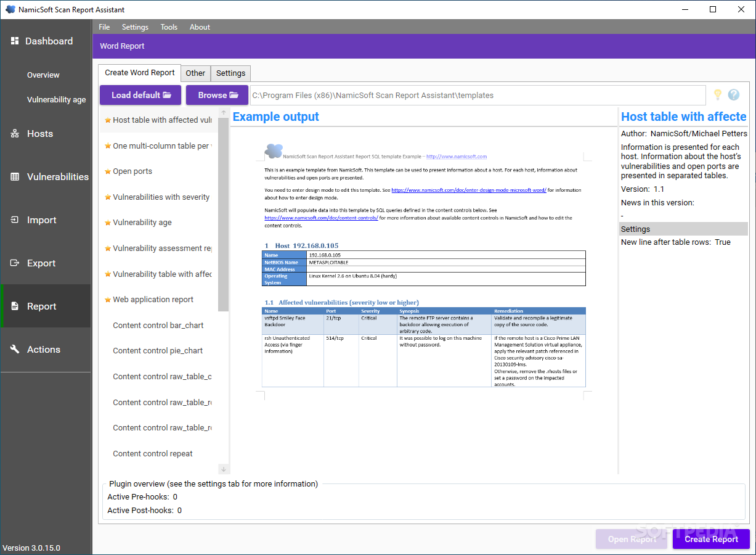Viewport: 756px width, 555px height.
Task: Click the Active Pre-hooks: 0 text
Action: [142, 496]
